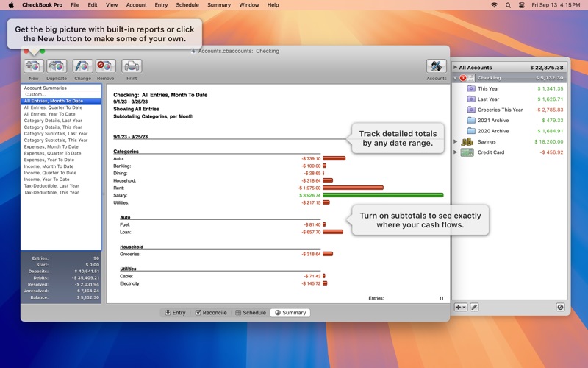
Task: Click the menu bar date and time
Action: 556,5
